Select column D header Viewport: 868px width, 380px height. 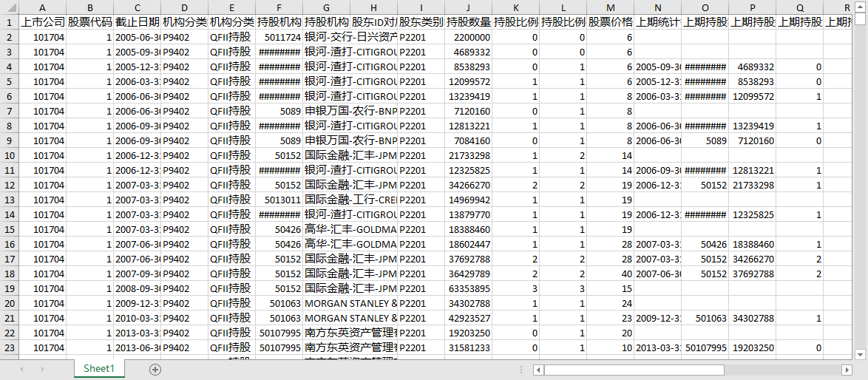click(184, 7)
